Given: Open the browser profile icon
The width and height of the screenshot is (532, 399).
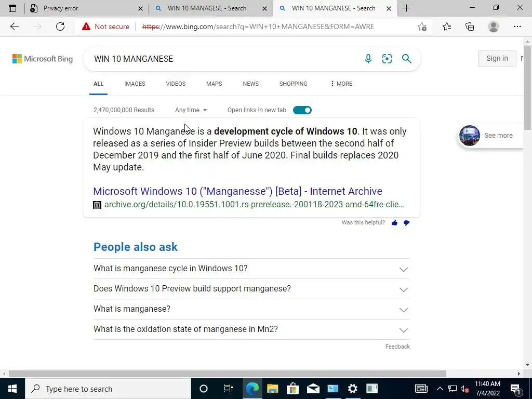Looking at the screenshot, I should pos(494,26).
